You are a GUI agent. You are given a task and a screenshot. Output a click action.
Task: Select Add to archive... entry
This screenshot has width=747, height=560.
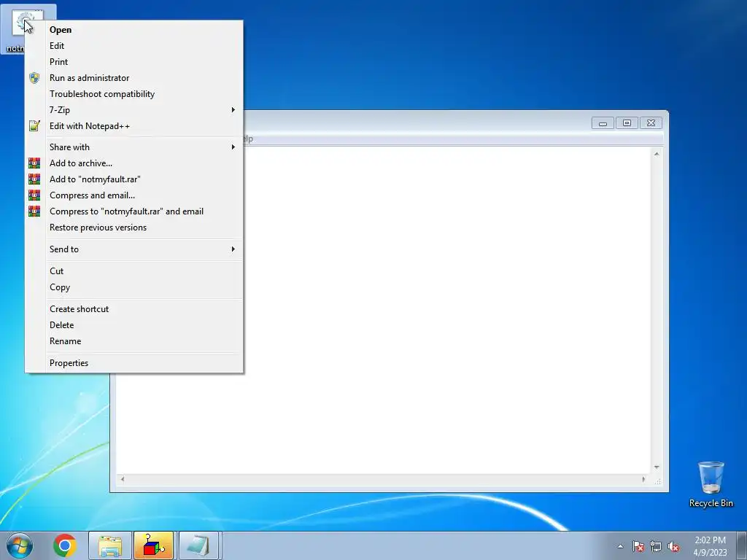pyautogui.click(x=134, y=163)
